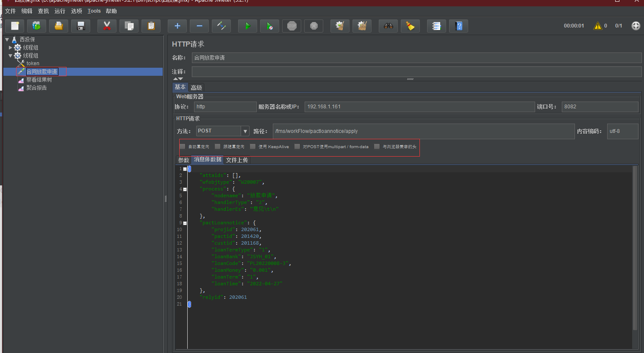Screen dimensions: 644x353
Task: Click the 内容编码 utf-8 field
Action: pos(623,131)
